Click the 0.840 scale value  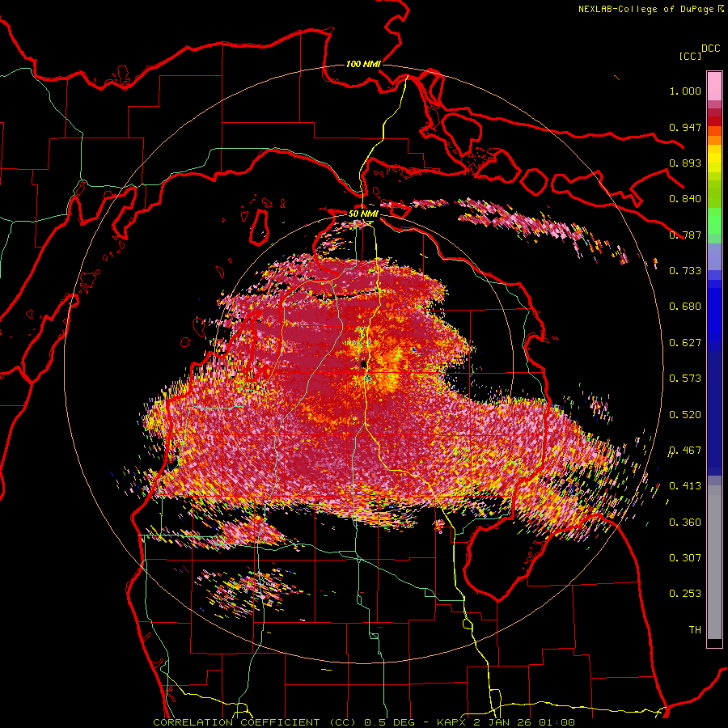pyautogui.click(x=685, y=199)
